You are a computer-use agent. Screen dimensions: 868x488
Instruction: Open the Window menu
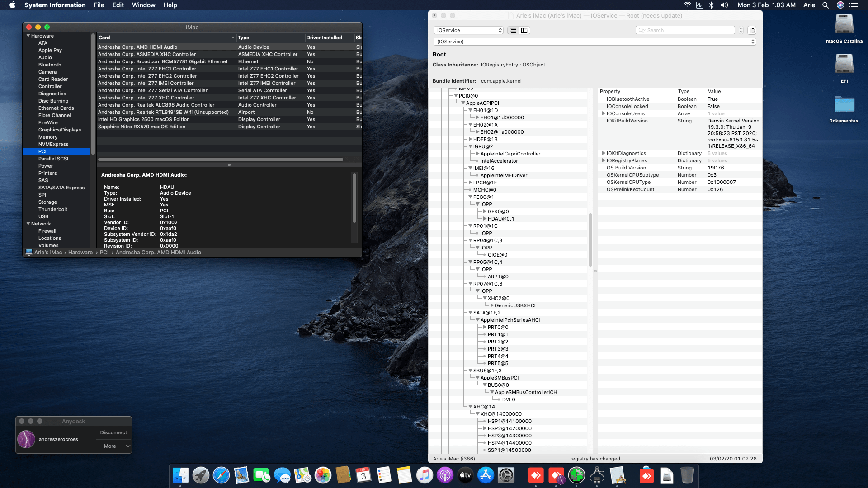[x=143, y=5]
